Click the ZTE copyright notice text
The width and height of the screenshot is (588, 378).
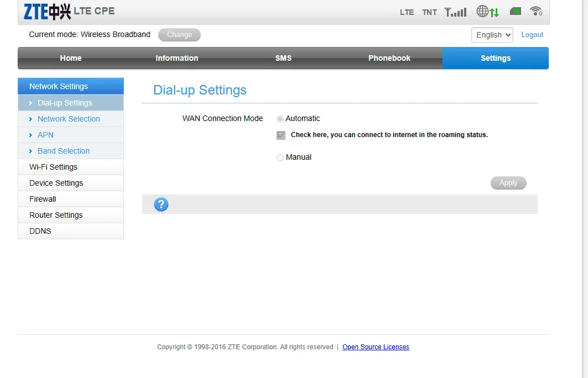[x=245, y=347]
